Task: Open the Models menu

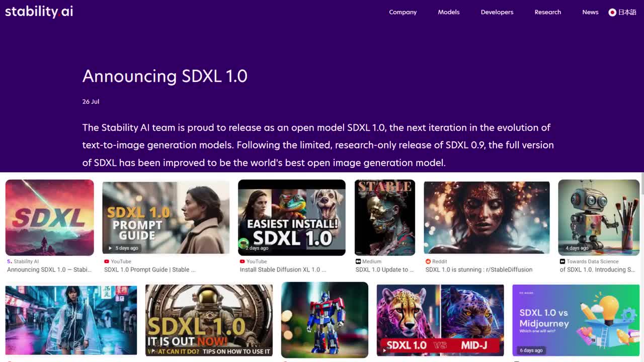Action: (x=449, y=12)
